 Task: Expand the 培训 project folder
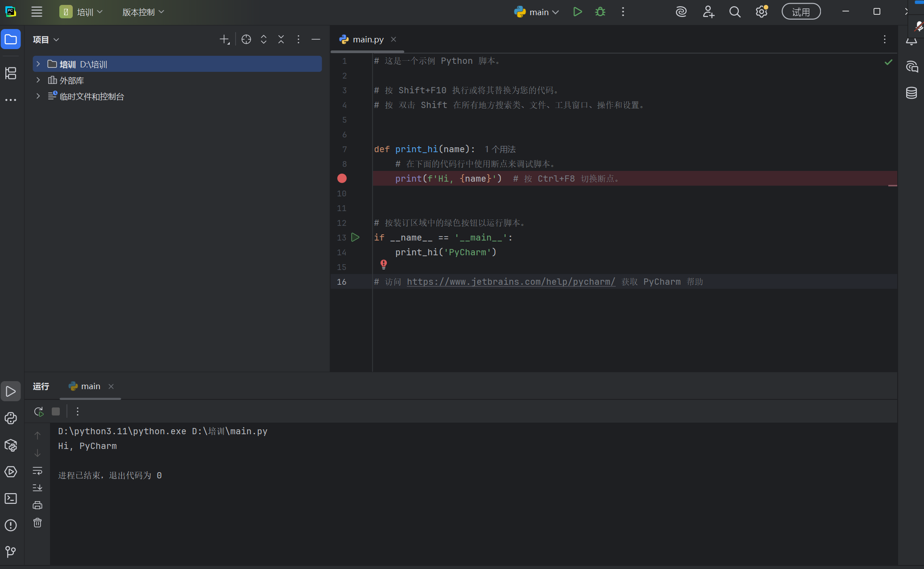click(38, 64)
